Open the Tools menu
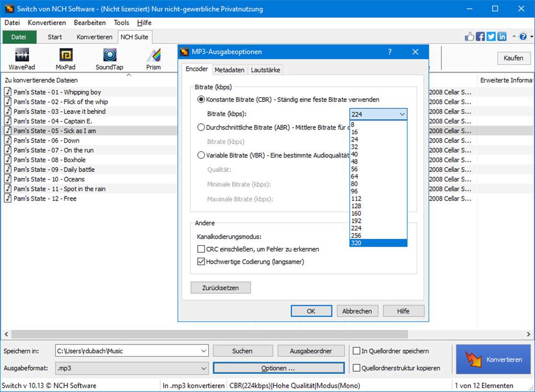Viewport: 535px width, 392px height. click(121, 22)
